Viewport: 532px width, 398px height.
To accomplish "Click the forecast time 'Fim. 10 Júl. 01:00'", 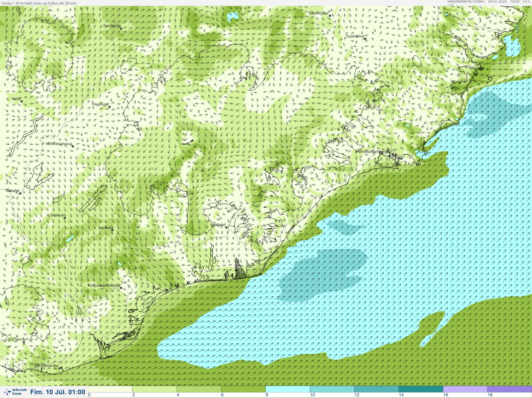I will (58, 392).
